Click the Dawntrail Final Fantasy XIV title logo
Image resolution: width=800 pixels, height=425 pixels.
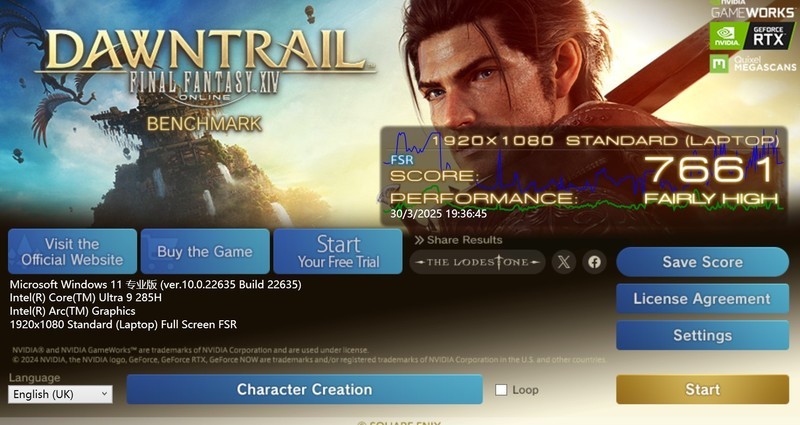point(206,64)
